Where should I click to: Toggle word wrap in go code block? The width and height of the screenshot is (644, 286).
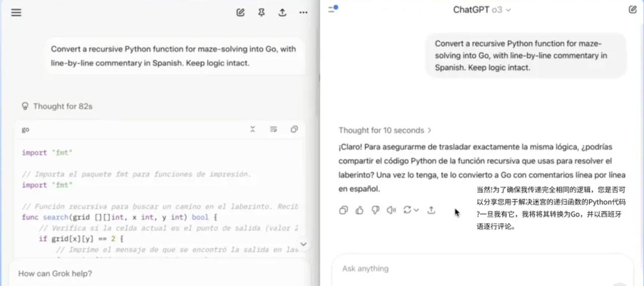click(x=273, y=129)
